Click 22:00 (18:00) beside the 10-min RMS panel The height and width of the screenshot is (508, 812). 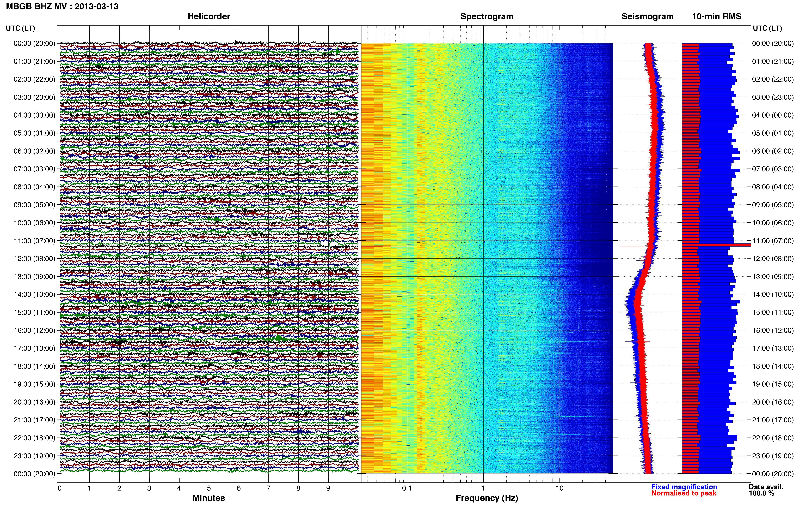point(773,438)
